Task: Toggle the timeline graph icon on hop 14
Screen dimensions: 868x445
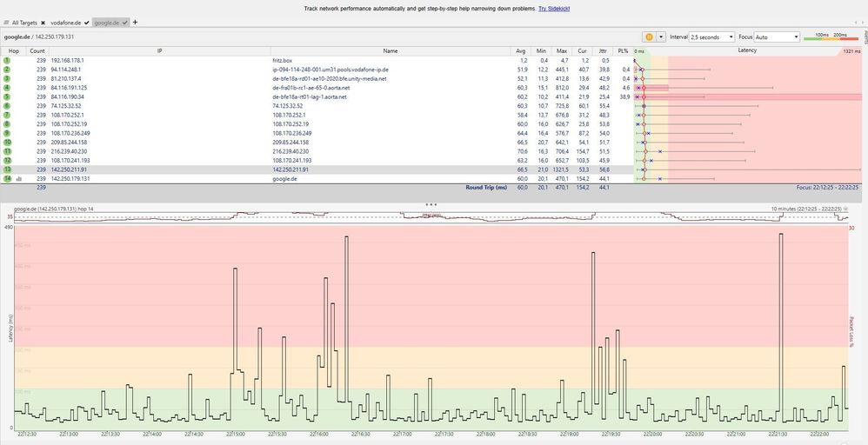Action: [19, 179]
